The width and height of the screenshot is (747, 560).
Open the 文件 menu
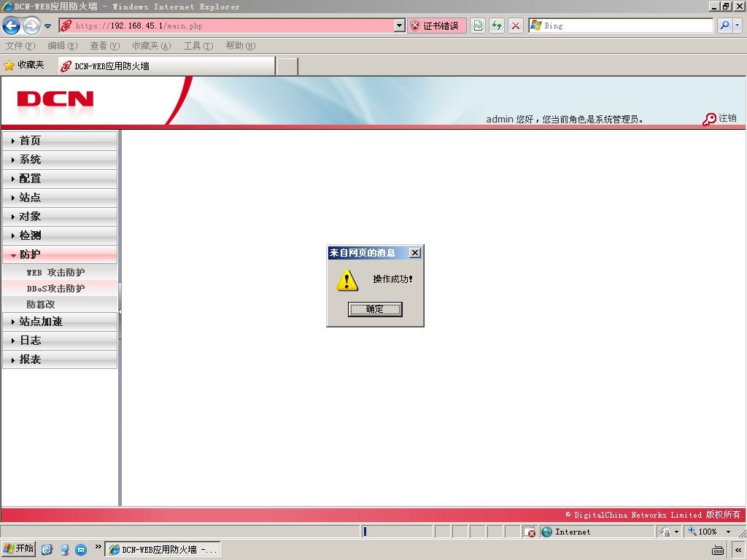[x=20, y=46]
